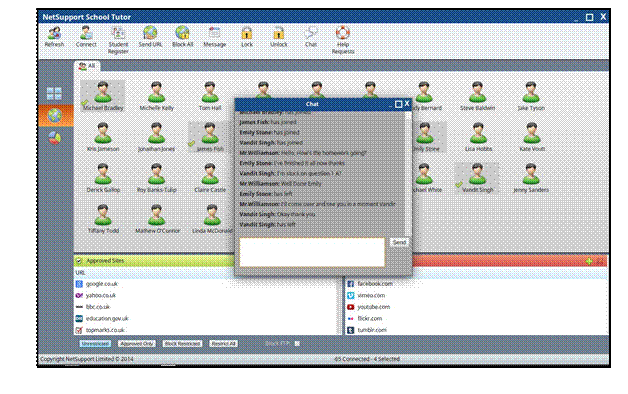Click the Restrict All button
The image size is (628, 394).
(x=223, y=344)
